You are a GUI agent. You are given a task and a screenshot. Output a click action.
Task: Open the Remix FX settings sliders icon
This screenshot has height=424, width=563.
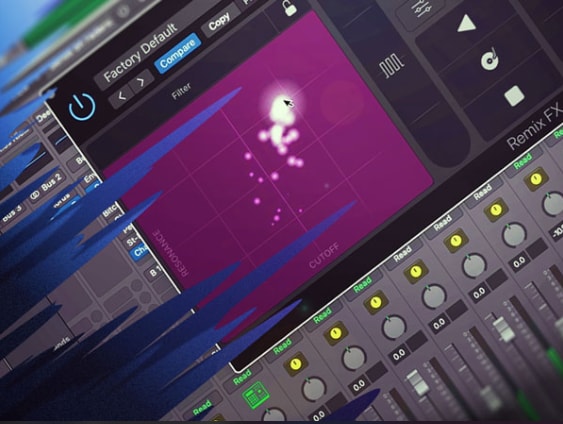pos(420,9)
